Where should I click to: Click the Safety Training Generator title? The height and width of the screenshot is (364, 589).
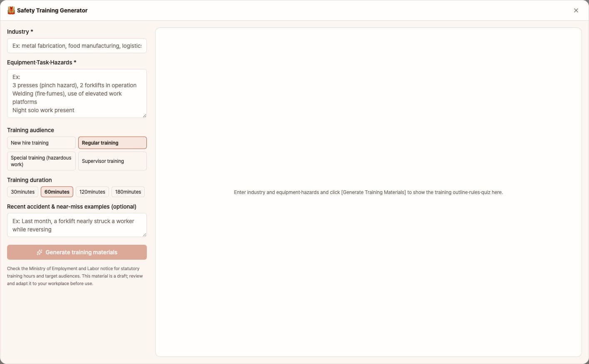click(x=52, y=10)
